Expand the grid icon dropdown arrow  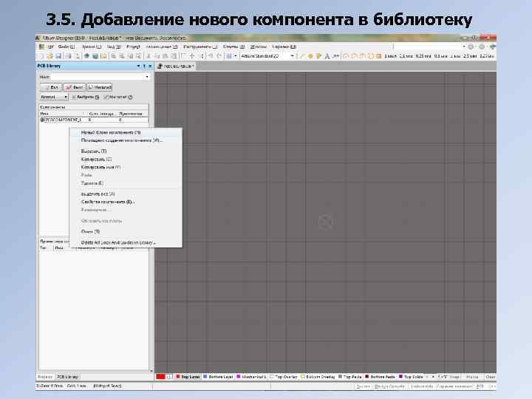235,56
